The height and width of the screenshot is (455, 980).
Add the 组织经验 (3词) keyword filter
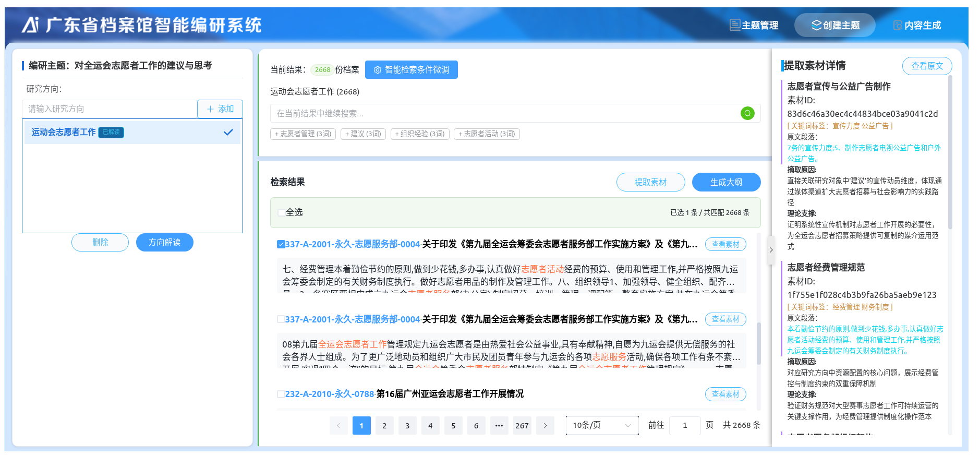point(419,134)
